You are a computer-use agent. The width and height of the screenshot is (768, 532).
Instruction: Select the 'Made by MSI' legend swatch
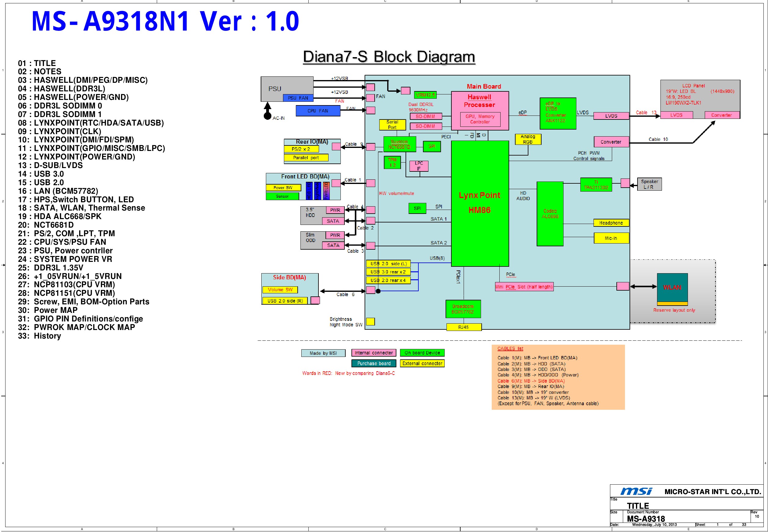(x=323, y=353)
